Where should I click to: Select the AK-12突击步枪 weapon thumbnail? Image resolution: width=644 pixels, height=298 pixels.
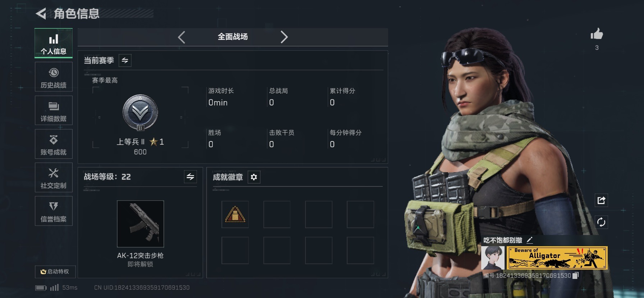pos(141,224)
